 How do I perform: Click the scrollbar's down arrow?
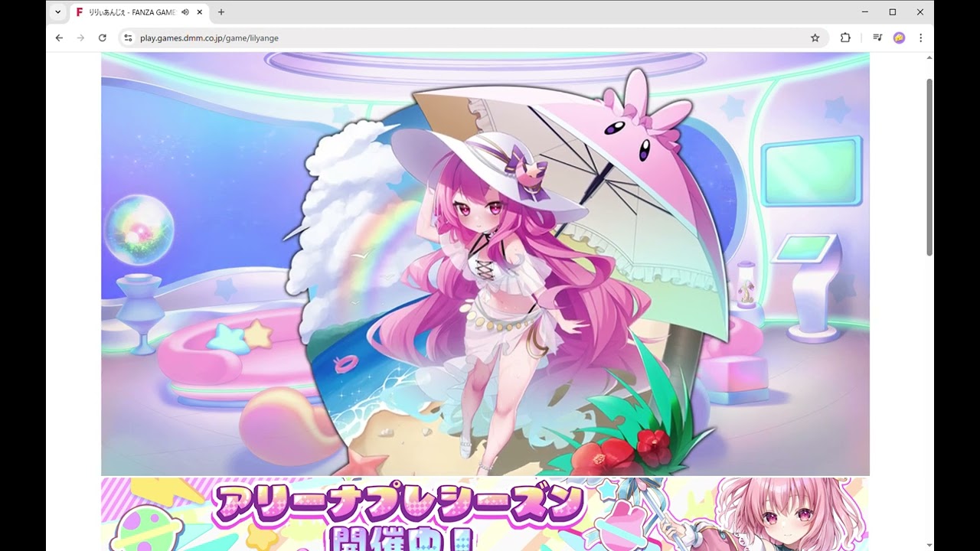pos(929,546)
